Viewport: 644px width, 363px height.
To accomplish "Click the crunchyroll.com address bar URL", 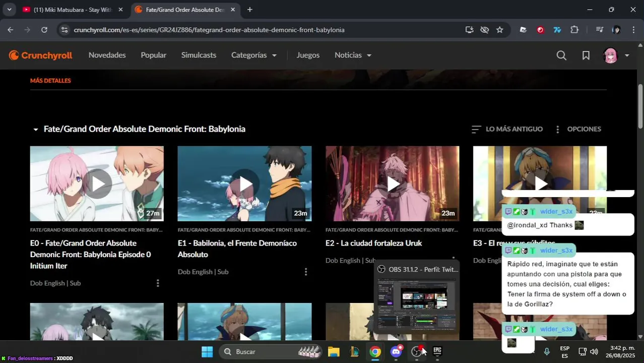I will click(209, 30).
